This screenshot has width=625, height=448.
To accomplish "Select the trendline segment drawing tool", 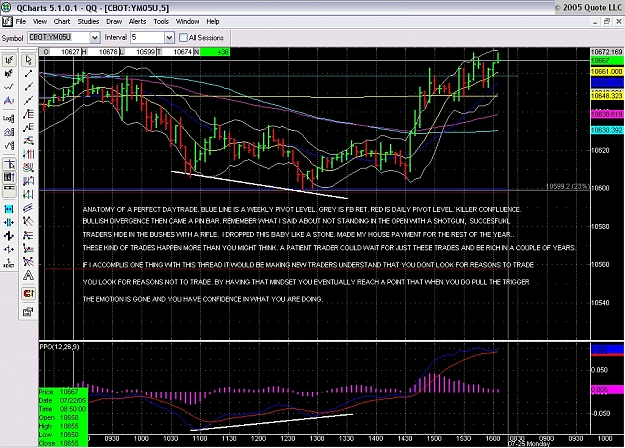I will (28, 73).
